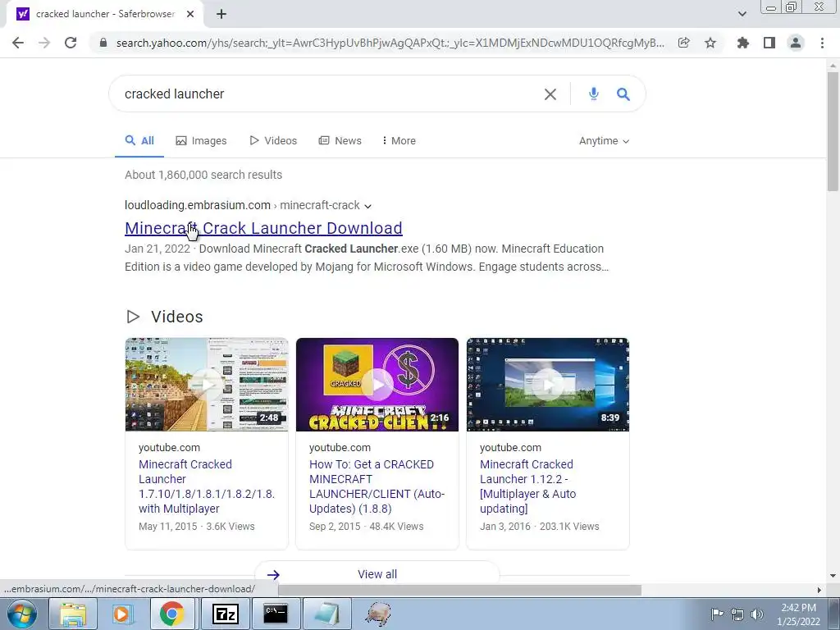Image resolution: width=840 pixels, height=630 pixels.
Task: Switch to the Images tab
Action: coord(202,141)
